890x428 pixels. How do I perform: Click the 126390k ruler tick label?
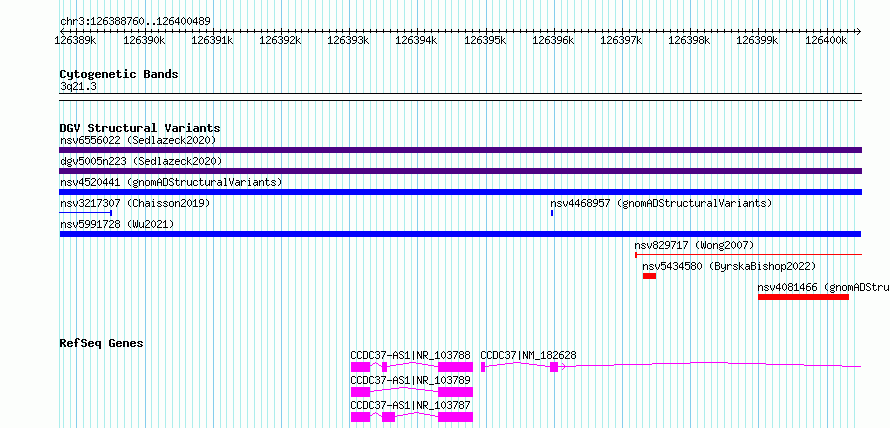[144, 40]
